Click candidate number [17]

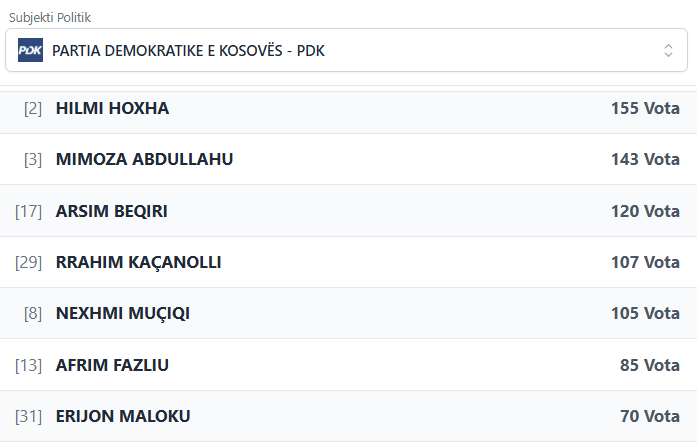click(28, 211)
